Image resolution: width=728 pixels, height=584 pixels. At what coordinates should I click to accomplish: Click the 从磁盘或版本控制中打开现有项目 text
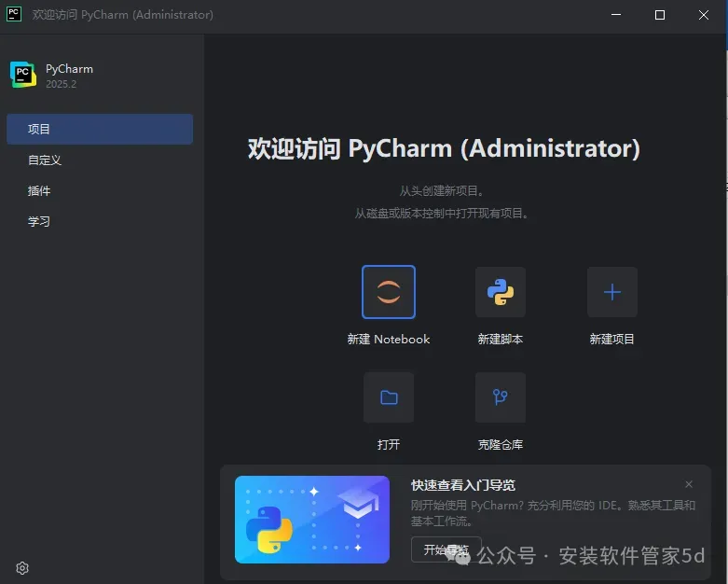tap(442, 214)
